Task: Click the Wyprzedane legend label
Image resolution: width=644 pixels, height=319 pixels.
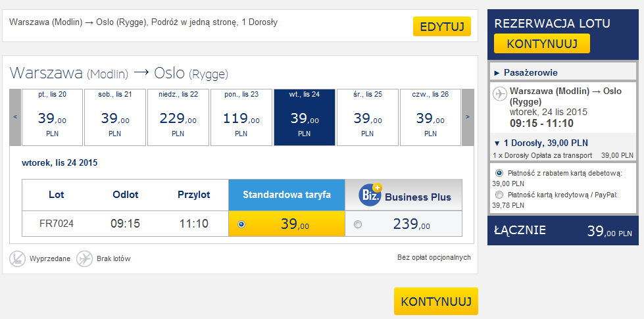Action: 50,259
